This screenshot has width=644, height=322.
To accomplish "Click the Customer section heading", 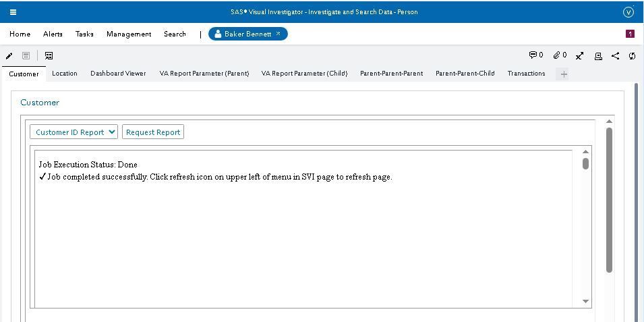I will [x=40, y=103].
